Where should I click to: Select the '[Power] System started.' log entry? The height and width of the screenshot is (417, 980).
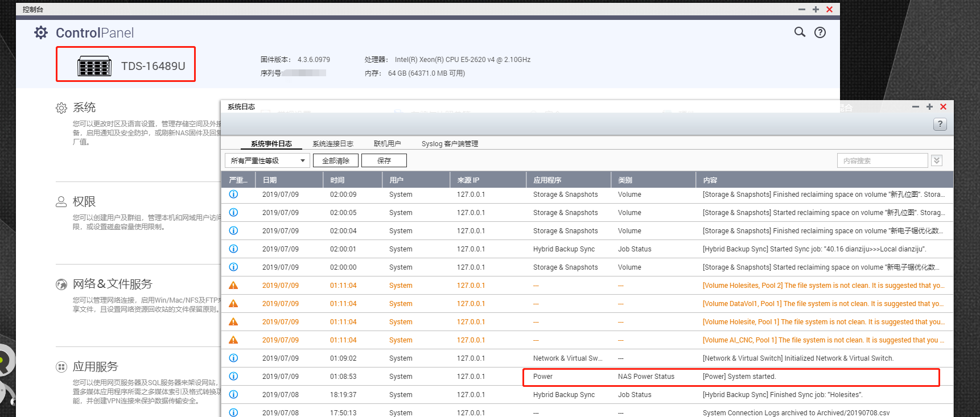click(739, 377)
